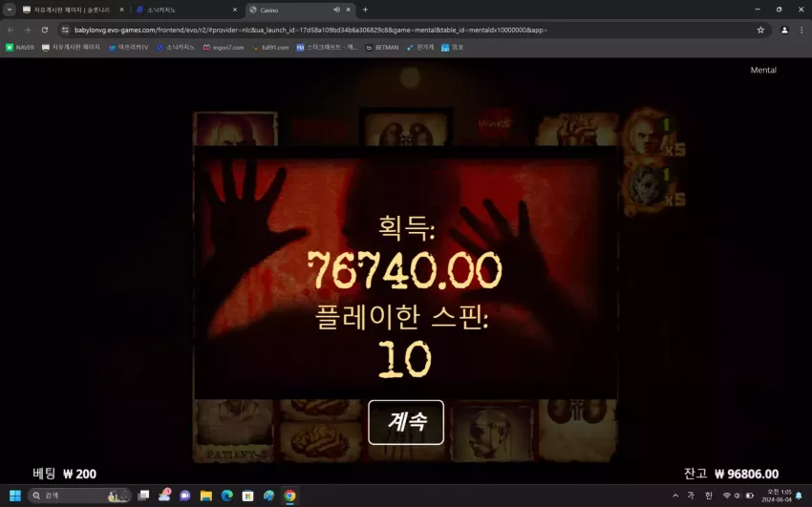Reload the current page
812x507 pixels.
tap(45, 30)
